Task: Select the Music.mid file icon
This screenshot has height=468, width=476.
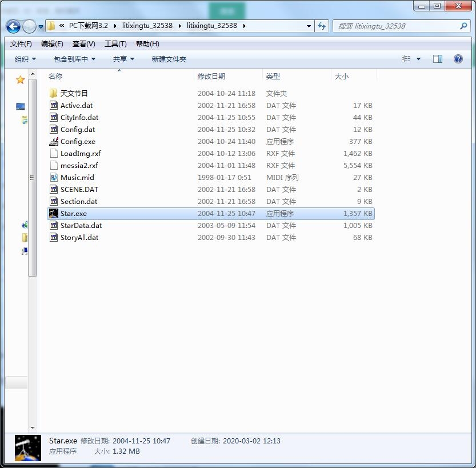Action: click(54, 177)
